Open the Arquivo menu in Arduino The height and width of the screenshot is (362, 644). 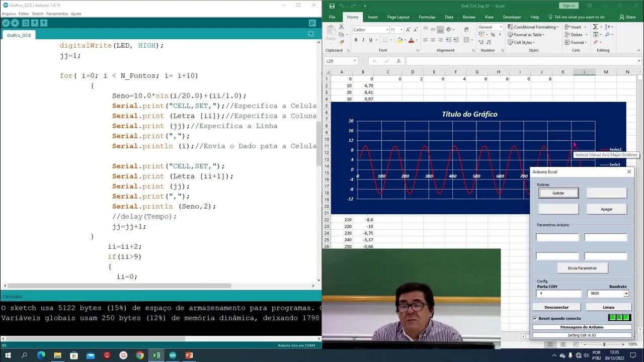9,14
